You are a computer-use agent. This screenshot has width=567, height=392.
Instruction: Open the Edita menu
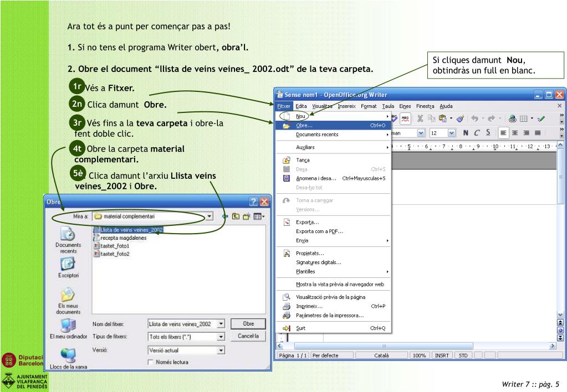pyautogui.click(x=301, y=106)
